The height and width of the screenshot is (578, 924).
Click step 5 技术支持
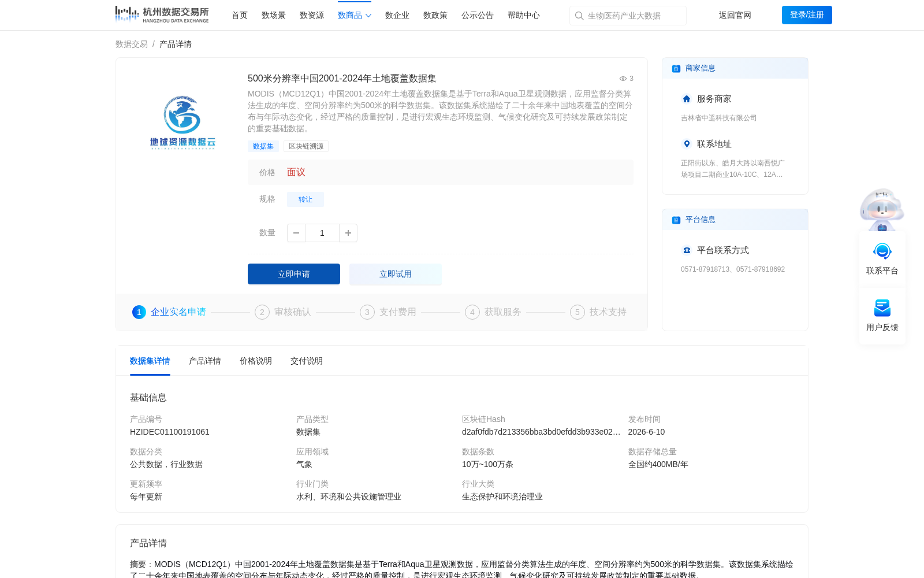598,312
